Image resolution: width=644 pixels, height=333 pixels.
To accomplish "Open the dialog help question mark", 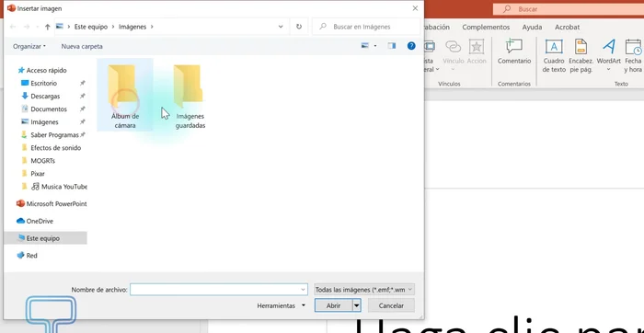I will click(411, 46).
